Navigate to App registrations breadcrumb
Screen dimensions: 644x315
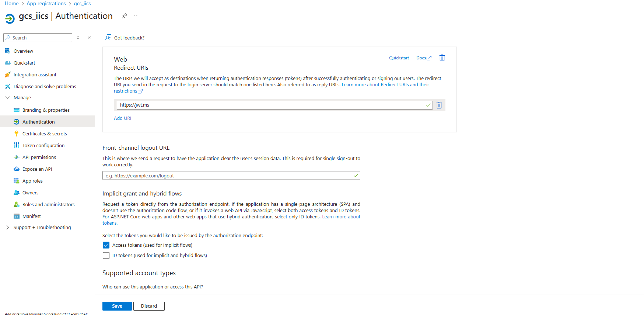coord(46,3)
